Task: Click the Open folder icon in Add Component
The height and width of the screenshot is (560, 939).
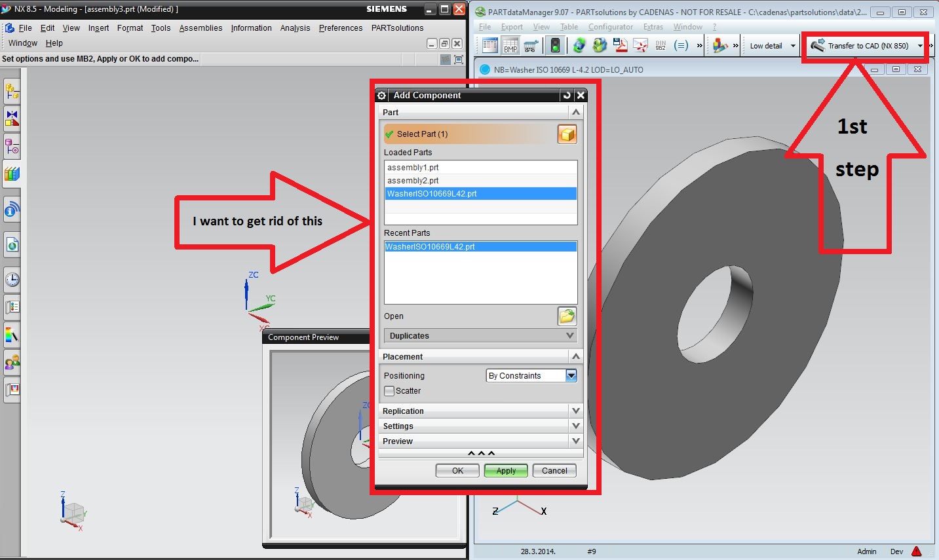Action: (x=567, y=316)
